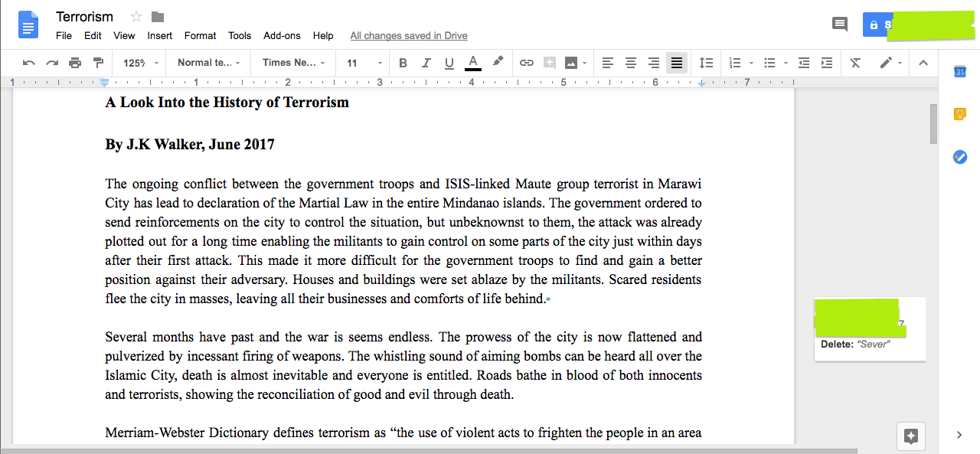This screenshot has width=980, height=454.
Task: Apply a bulleted list
Action: 770,63
